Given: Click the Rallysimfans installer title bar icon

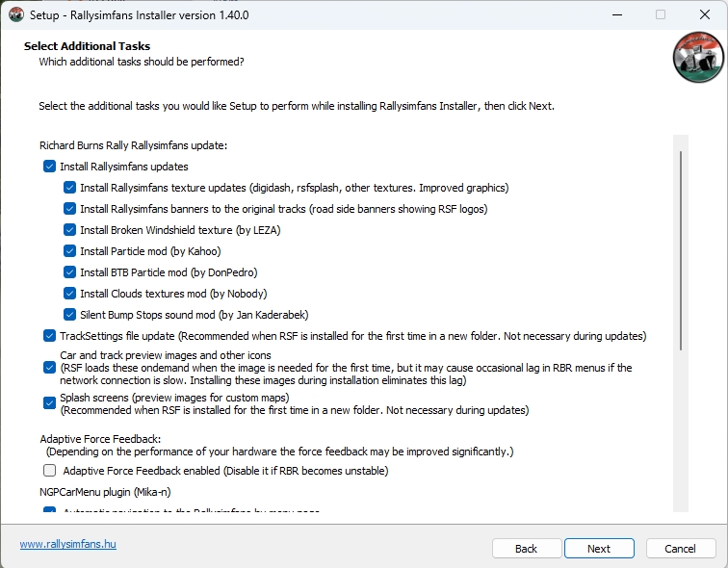Looking at the screenshot, I should point(15,14).
